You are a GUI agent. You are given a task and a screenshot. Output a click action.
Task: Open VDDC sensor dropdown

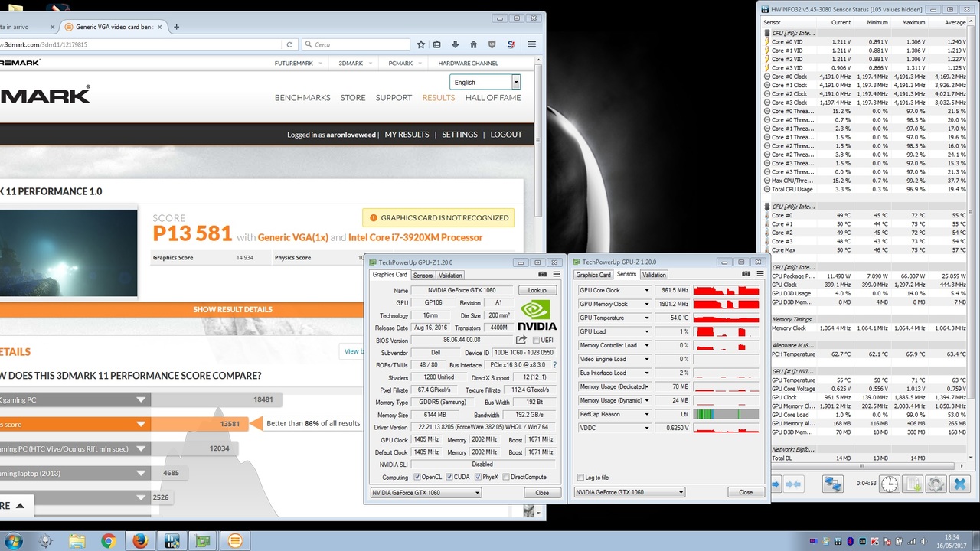(x=646, y=428)
